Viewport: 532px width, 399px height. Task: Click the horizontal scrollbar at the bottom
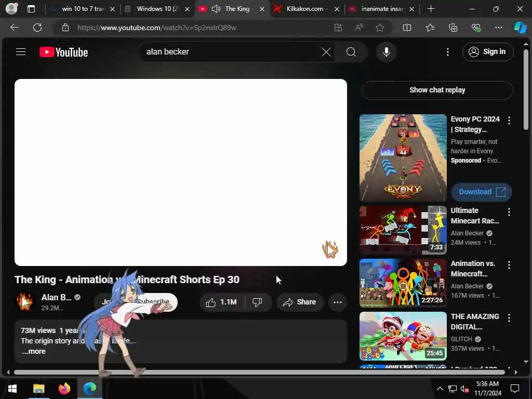pos(260,372)
